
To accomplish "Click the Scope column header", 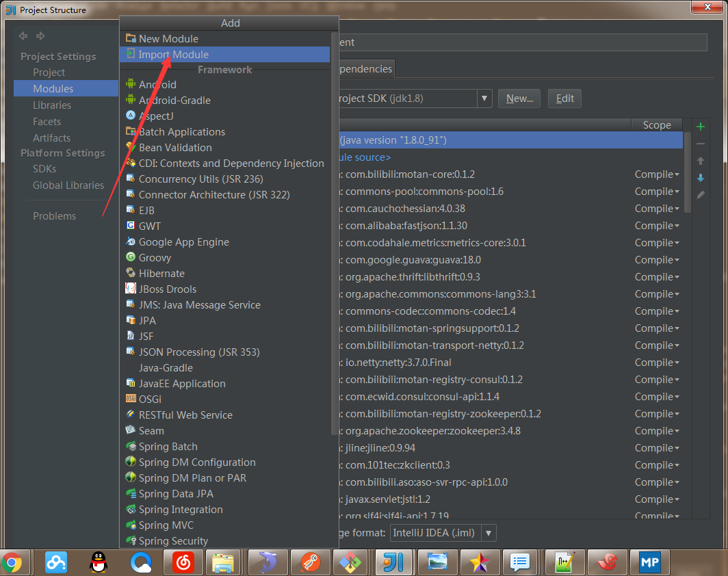I will coord(657,125).
